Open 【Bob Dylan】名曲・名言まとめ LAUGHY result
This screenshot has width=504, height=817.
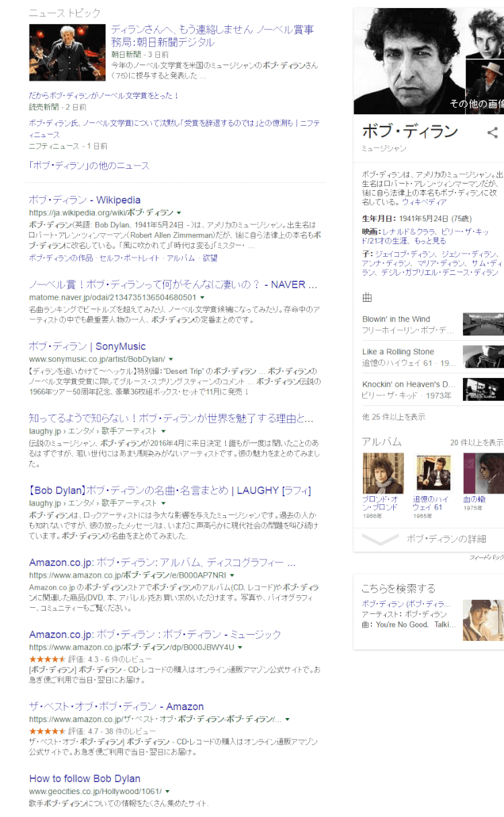(x=170, y=490)
